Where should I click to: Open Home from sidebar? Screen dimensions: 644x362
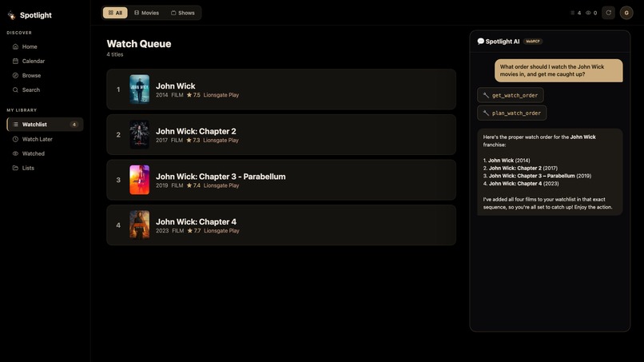click(x=45, y=46)
